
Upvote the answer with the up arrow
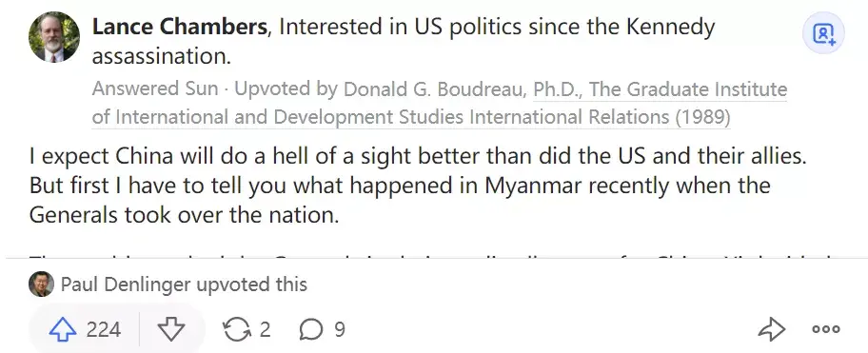coord(62,330)
